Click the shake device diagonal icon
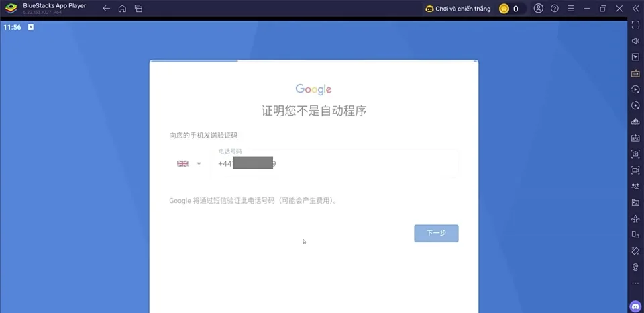 635,251
